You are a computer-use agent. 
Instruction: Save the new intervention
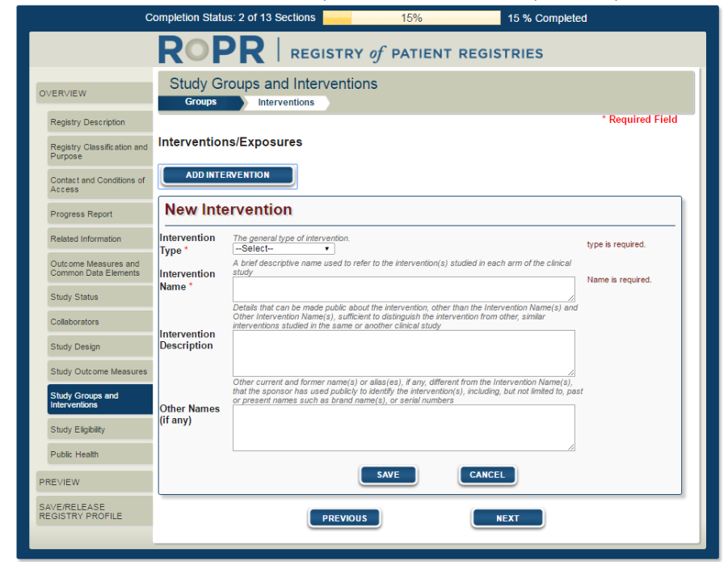point(388,475)
